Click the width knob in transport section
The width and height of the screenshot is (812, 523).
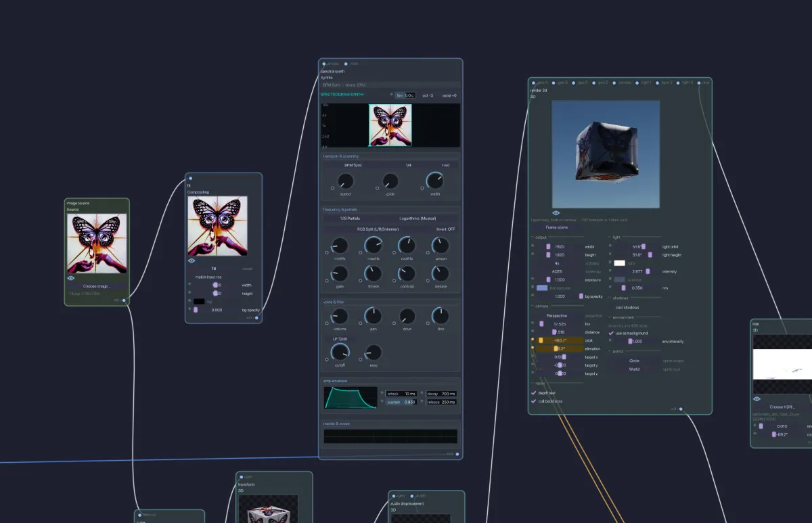pyautogui.click(x=434, y=181)
